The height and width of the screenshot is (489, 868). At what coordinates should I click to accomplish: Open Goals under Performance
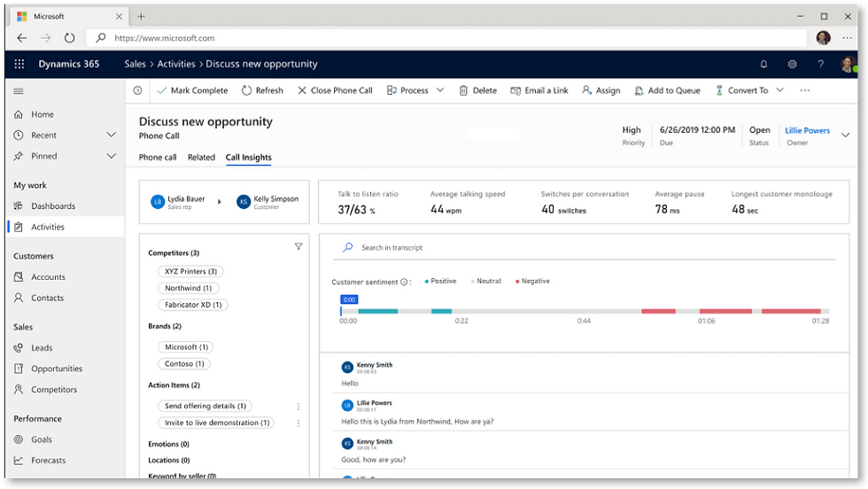coord(41,439)
